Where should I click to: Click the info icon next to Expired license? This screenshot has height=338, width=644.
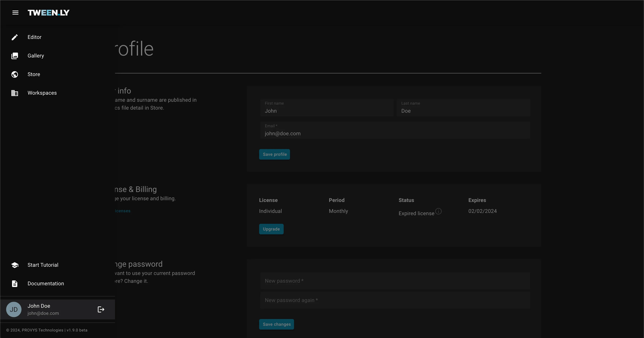point(439,211)
